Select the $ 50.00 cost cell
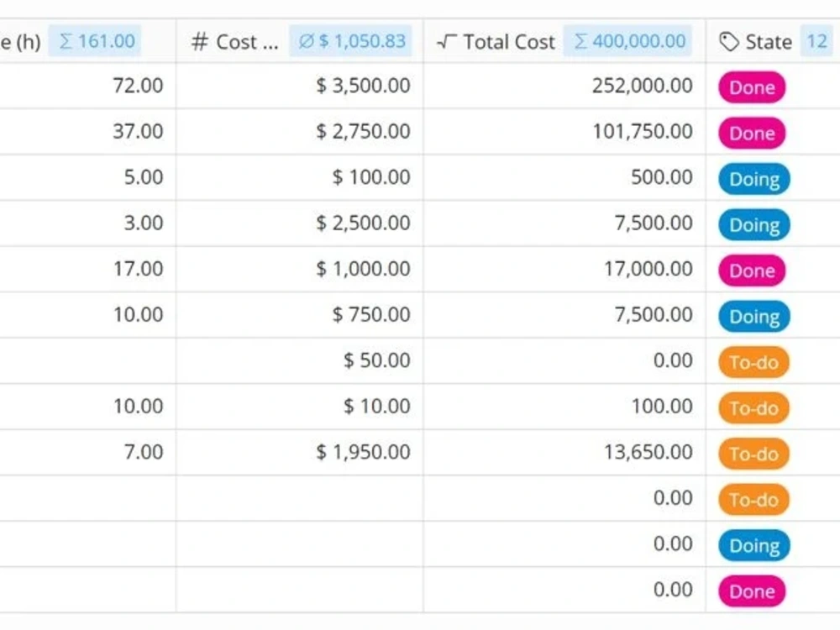Screen dimensions: 840x630 click(300, 360)
